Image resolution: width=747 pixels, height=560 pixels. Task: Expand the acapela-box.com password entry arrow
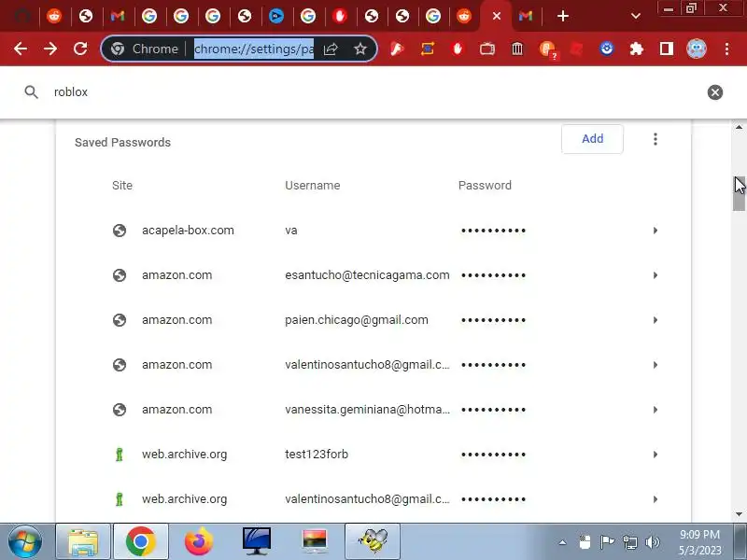(x=655, y=231)
